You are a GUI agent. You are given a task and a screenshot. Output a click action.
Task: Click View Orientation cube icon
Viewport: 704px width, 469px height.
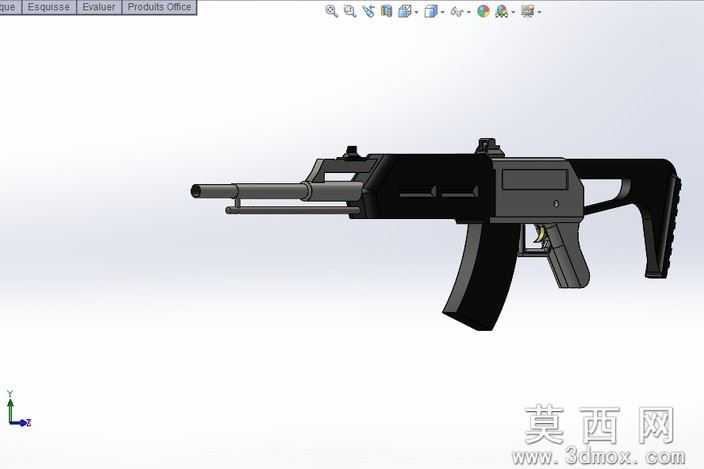point(405,11)
